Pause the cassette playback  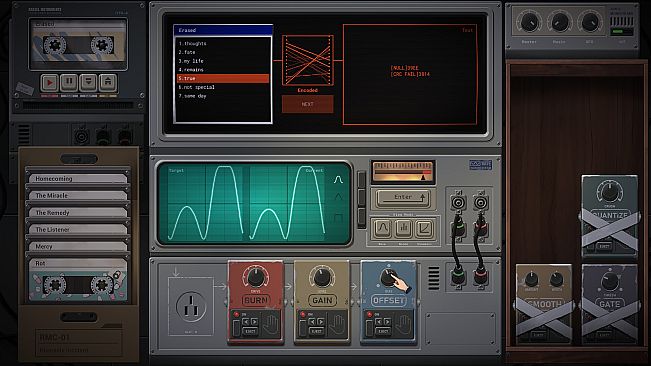[69, 83]
